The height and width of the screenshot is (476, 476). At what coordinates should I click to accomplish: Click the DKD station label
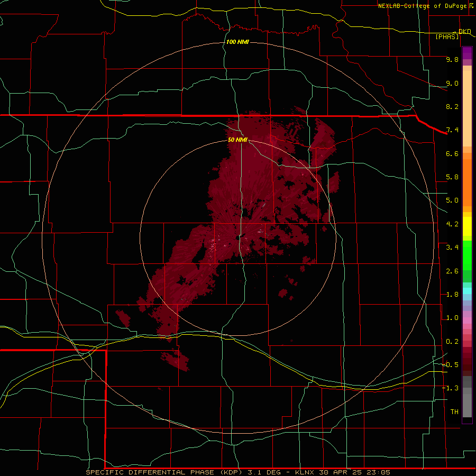[465, 31]
